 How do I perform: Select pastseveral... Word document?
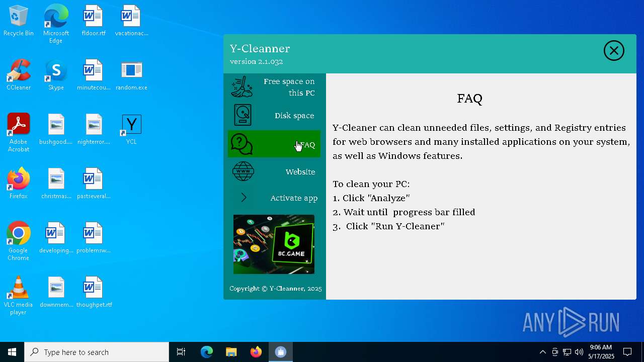tap(94, 184)
